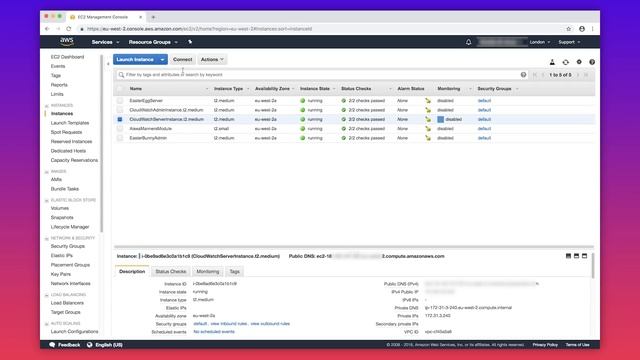Screen dimensions: 640x360
Task: Go to next page of results
Action: coord(578,75)
